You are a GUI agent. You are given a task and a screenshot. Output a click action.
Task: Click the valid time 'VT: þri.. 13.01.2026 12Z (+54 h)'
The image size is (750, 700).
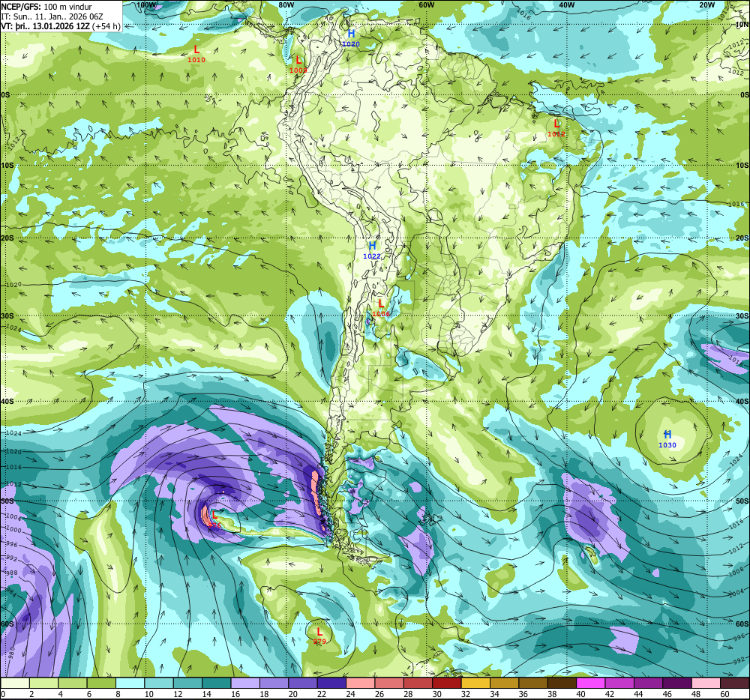click(x=61, y=25)
